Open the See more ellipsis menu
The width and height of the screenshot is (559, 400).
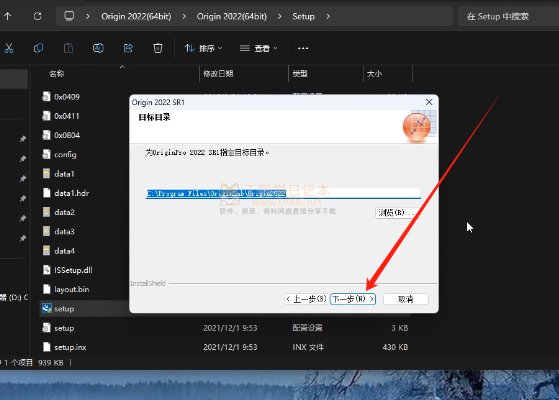pyautogui.click(x=303, y=48)
